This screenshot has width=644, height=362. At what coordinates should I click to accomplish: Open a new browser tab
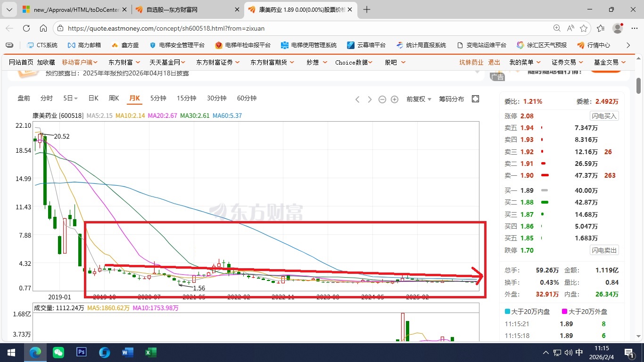pyautogui.click(x=367, y=9)
